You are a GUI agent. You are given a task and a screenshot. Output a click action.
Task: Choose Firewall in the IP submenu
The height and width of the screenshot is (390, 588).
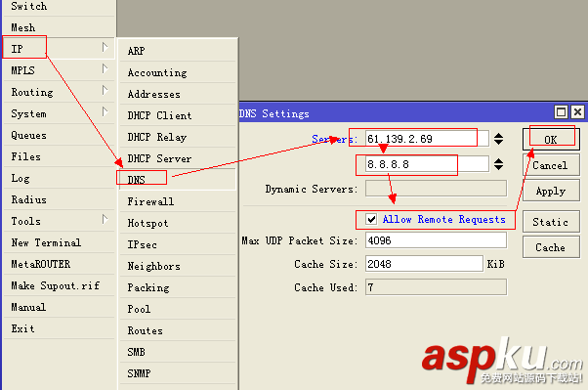coord(178,201)
